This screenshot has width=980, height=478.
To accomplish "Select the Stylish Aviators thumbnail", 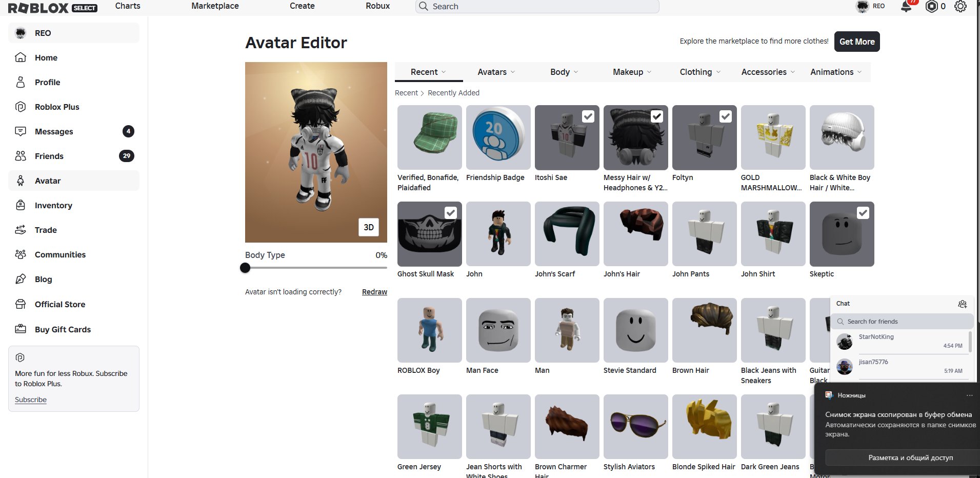I will 636,427.
